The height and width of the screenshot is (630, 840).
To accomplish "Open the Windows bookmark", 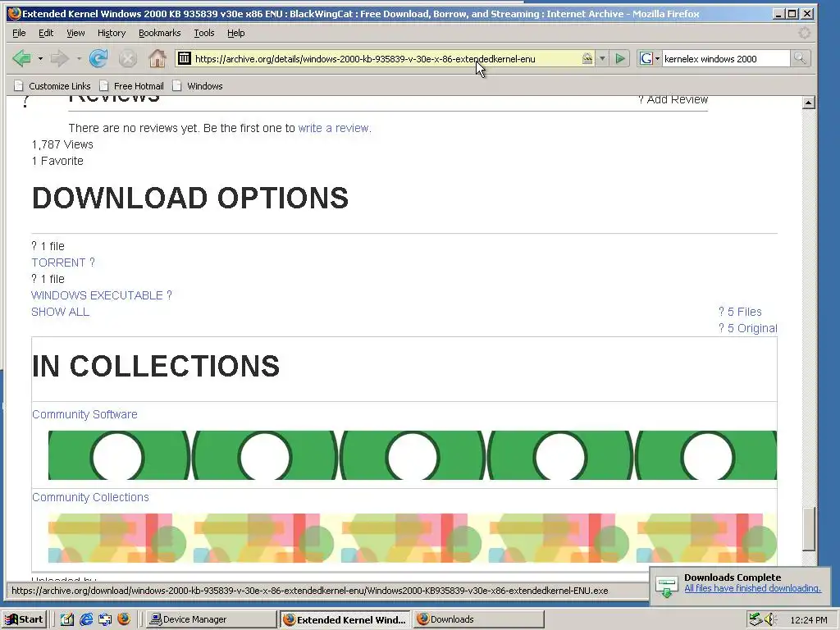I will pyautogui.click(x=198, y=85).
